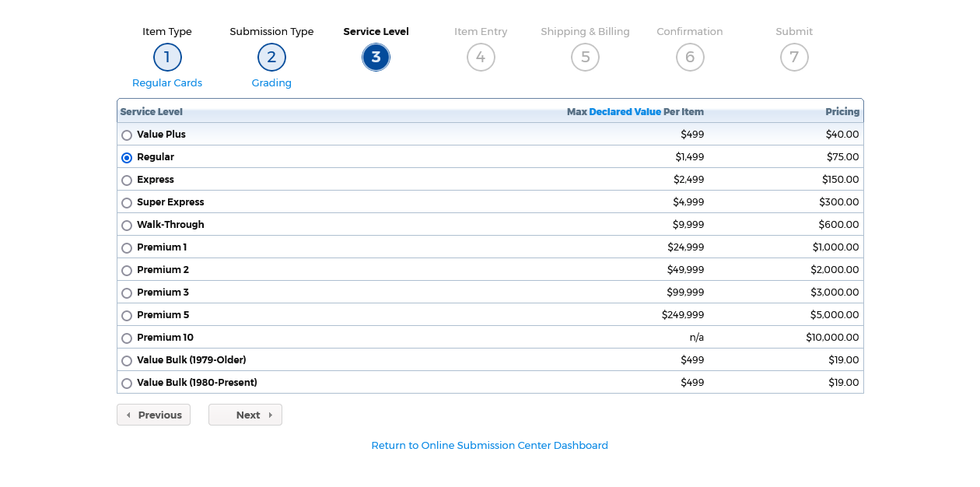Select the Regular service level radio
Image resolution: width=980 pixels, height=487 pixels.
(127, 158)
